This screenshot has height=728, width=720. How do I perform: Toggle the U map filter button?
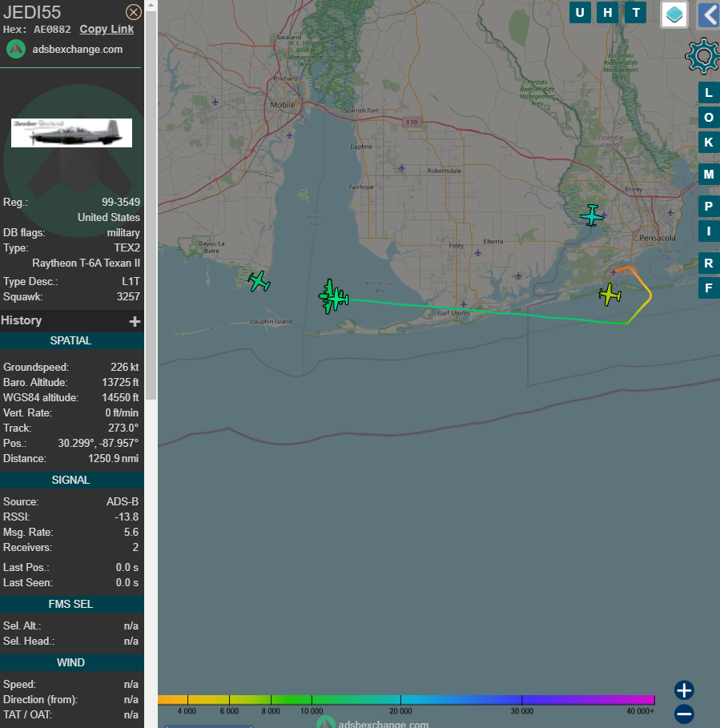580,13
